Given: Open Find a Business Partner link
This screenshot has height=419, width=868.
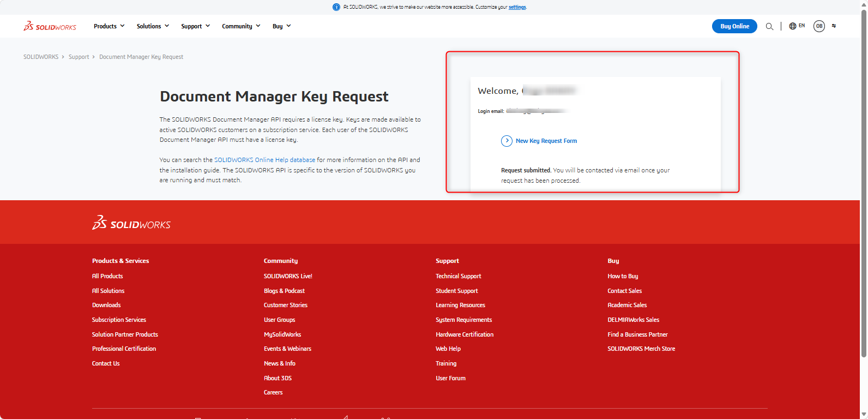Looking at the screenshot, I should point(637,334).
